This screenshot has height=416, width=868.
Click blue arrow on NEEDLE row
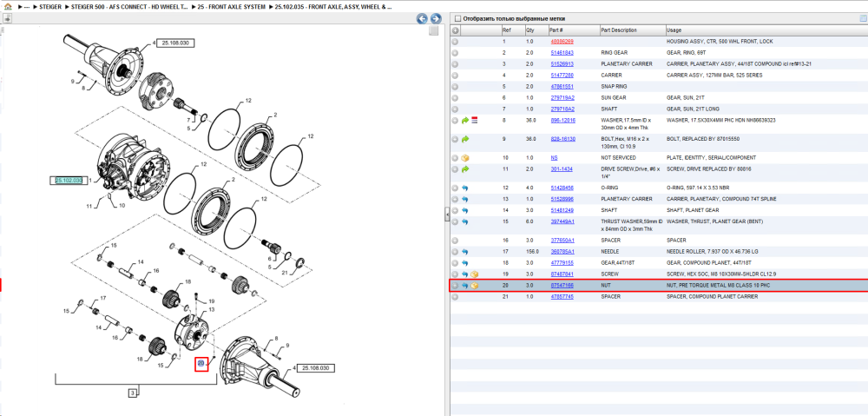(x=465, y=252)
